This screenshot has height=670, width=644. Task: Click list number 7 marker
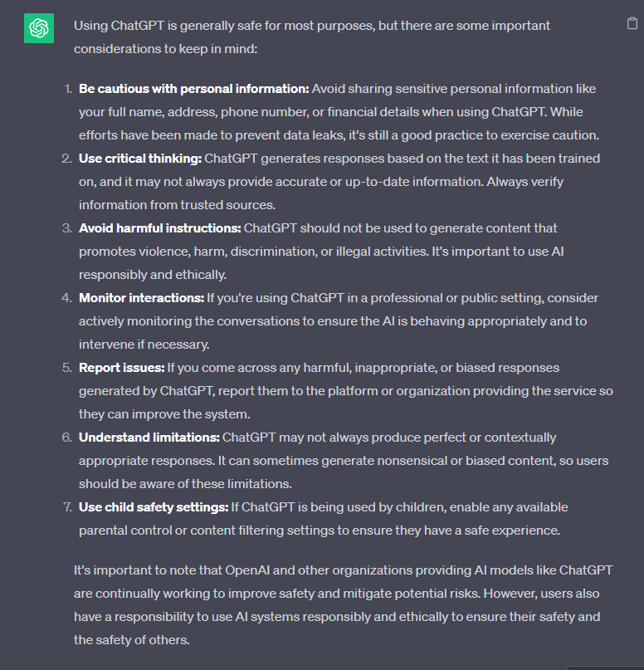click(x=67, y=507)
